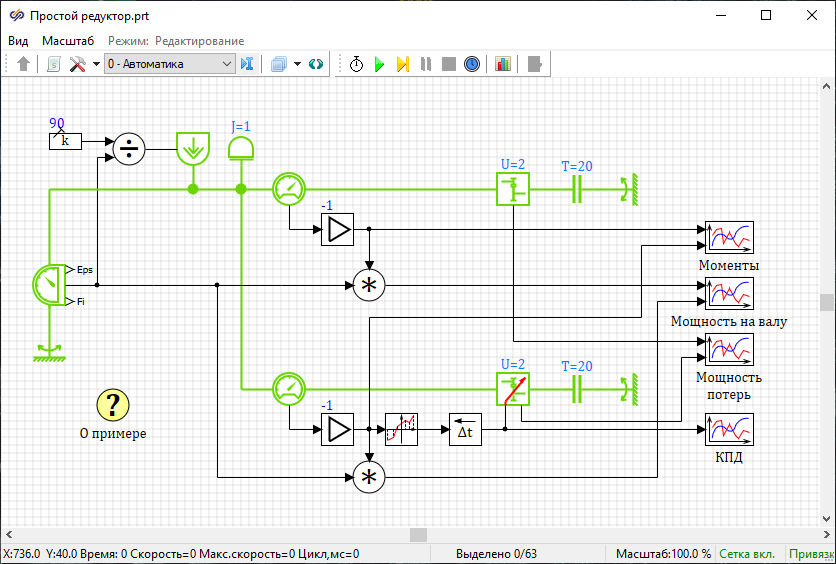This screenshot has height=564, width=836.
Task: Click the hammer and wrench tools icon
Action: pyautogui.click(x=77, y=64)
